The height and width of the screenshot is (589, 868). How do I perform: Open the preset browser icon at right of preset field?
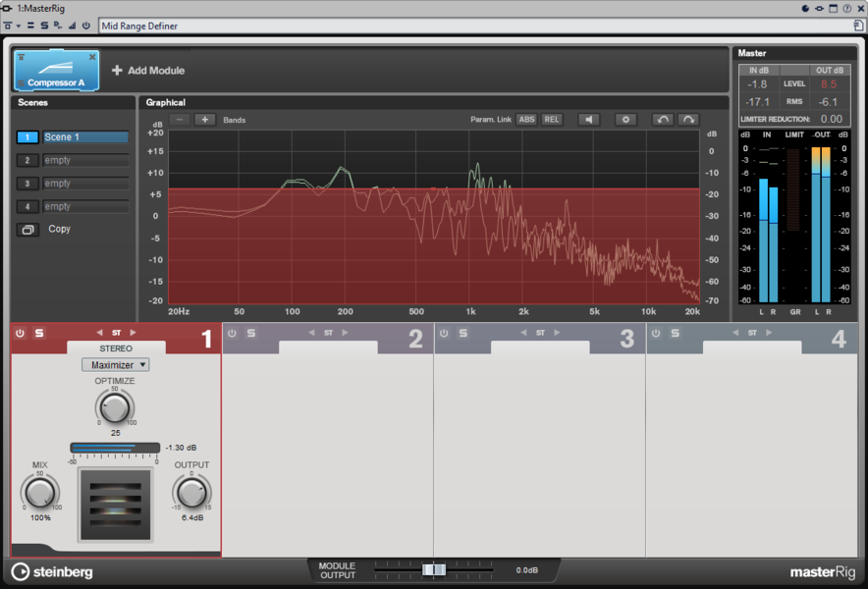858,26
